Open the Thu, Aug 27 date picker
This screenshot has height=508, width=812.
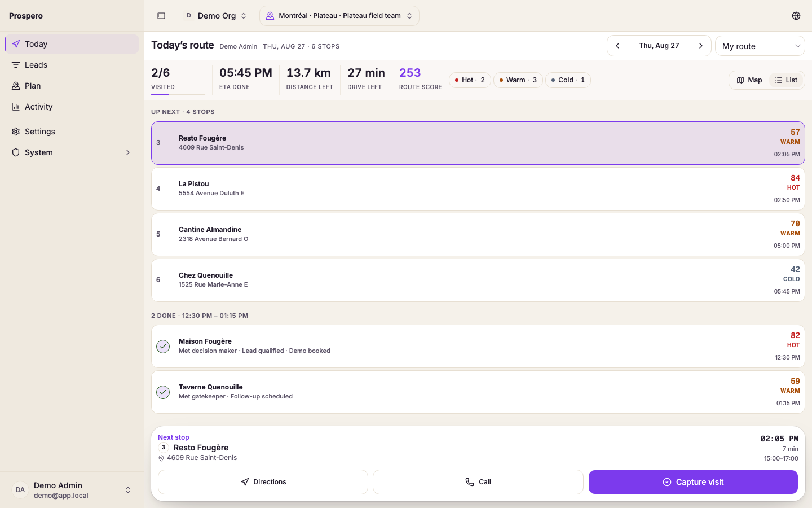[659, 46]
